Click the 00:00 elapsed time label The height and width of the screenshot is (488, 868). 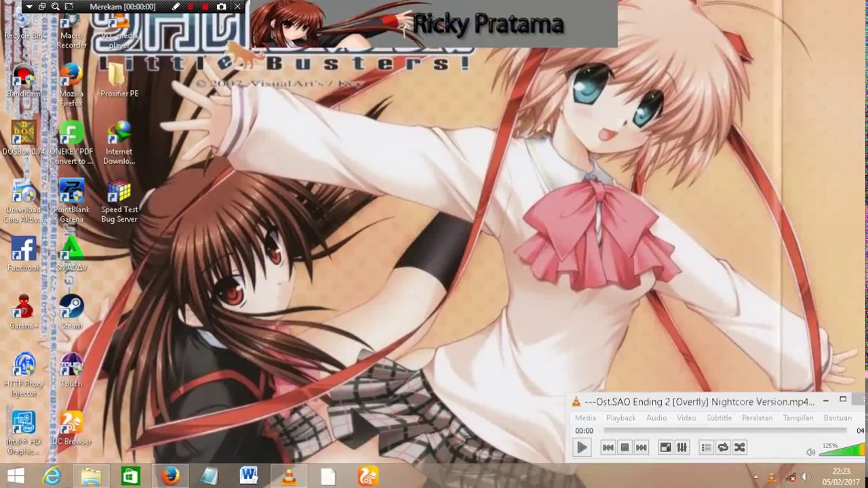tap(584, 430)
